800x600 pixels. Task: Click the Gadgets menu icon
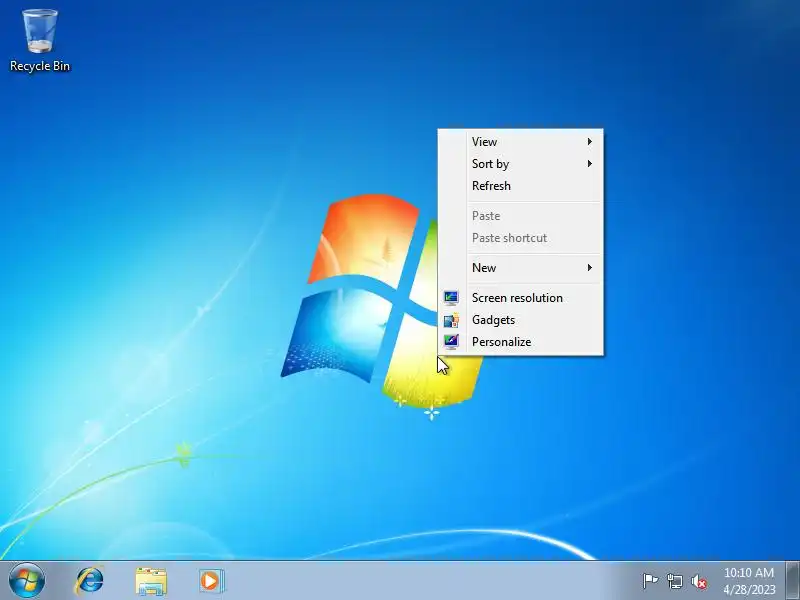[451, 320]
